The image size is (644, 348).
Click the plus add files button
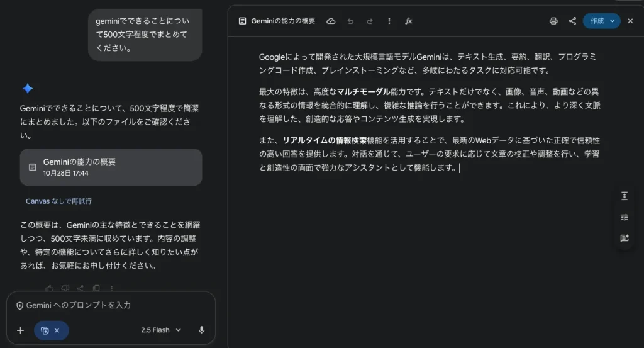[x=20, y=330]
